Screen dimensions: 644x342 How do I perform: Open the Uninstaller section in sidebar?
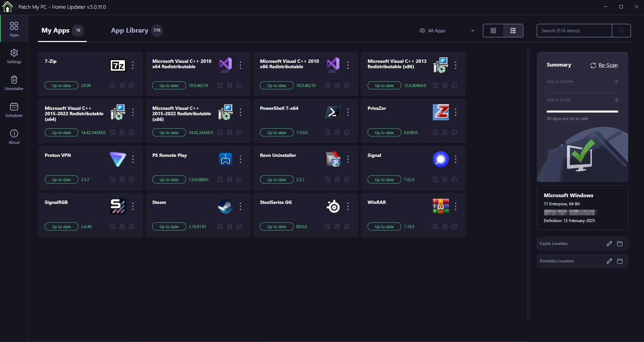pyautogui.click(x=14, y=83)
